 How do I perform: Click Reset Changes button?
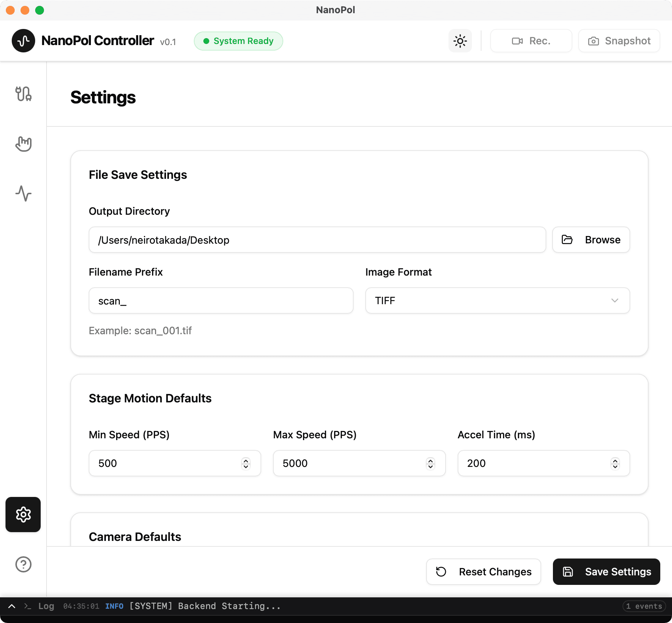pyautogui.click(x=483, y=572)
